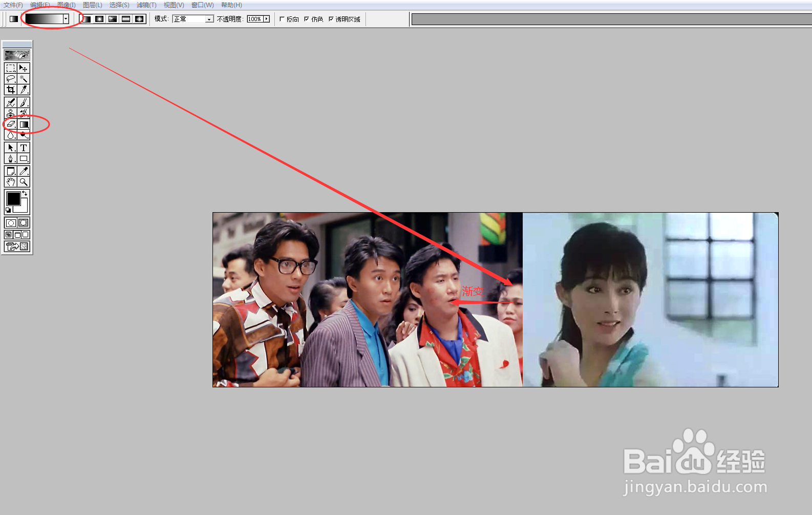Click the palette well in options bar

(611, 19)
